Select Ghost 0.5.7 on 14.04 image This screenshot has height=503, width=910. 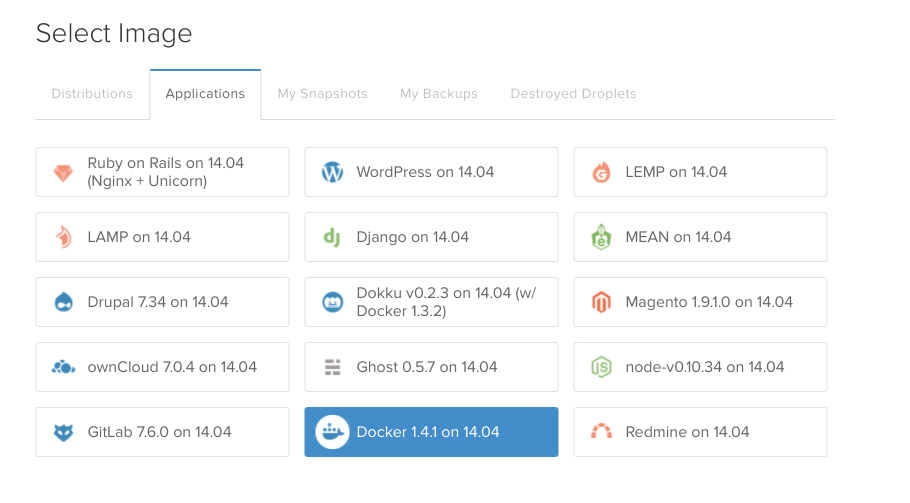(x=431, y=368)
